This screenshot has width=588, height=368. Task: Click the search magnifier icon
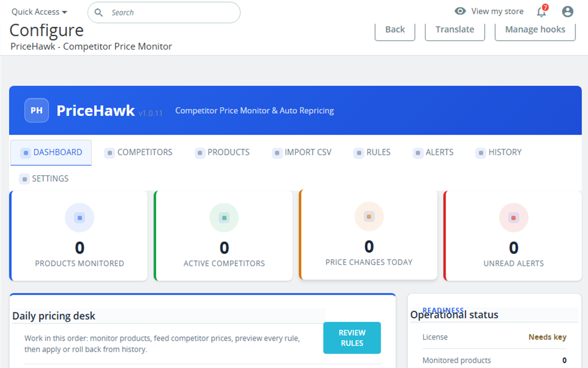[98, 12]
